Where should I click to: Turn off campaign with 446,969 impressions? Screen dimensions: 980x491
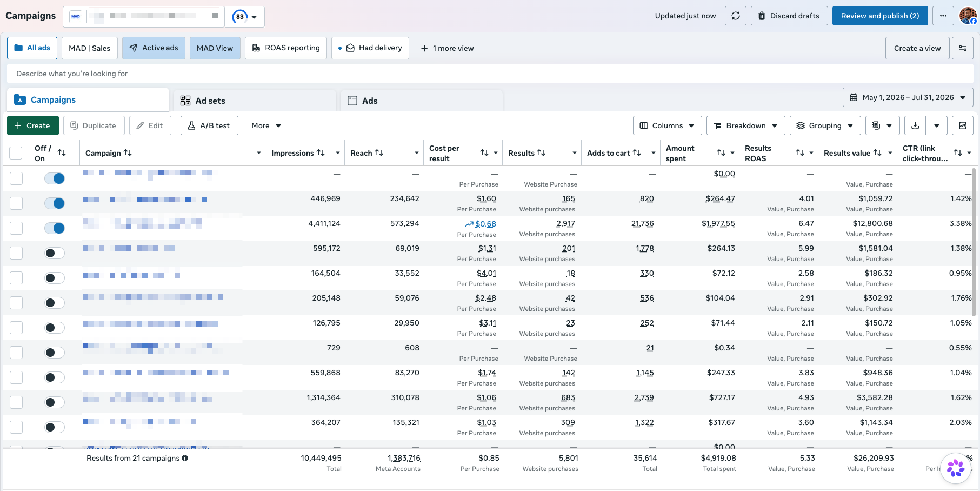[x=55, y=203]
